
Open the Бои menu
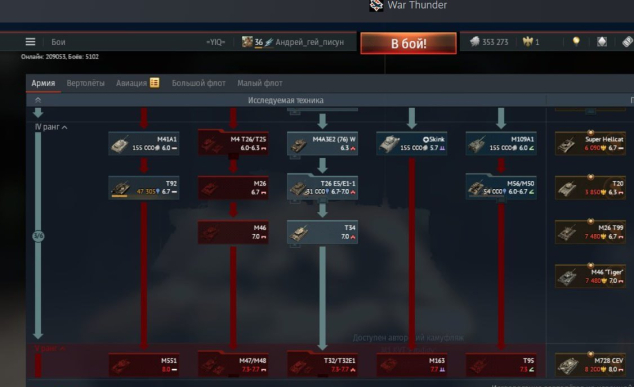click(x=58, y=42)
